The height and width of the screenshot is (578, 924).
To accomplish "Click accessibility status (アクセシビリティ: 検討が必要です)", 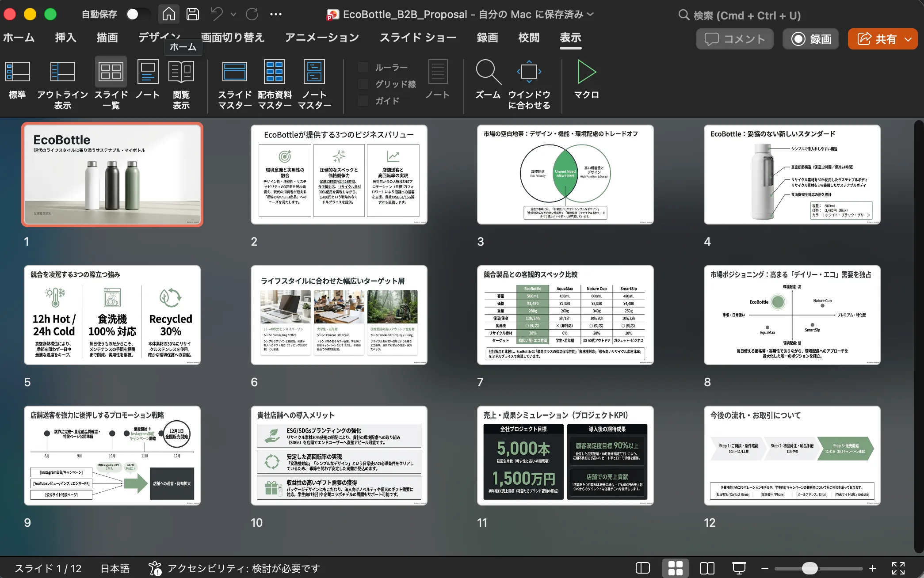I will tap(234, 568).
